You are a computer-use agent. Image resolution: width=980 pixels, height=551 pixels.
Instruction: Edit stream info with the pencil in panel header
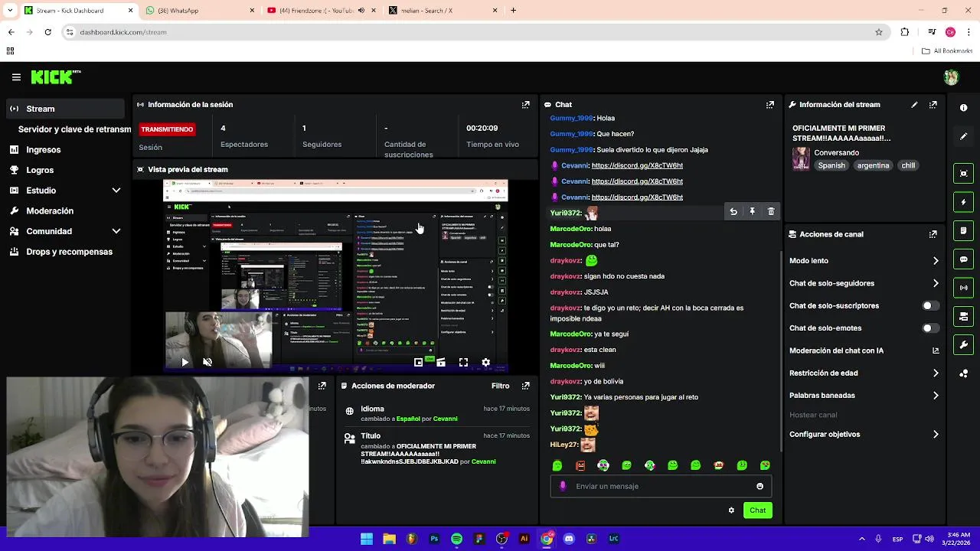[x=914, y=105]
